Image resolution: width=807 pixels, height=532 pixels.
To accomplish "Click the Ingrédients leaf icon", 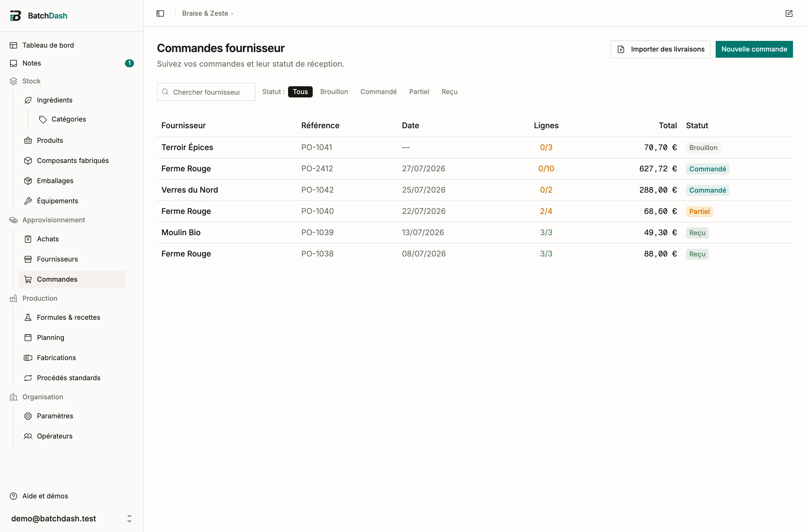I will 28,100.
